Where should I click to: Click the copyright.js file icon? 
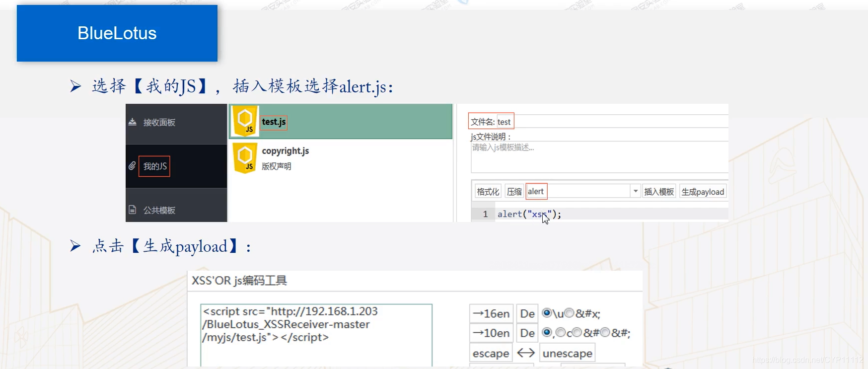coord(245,158)
